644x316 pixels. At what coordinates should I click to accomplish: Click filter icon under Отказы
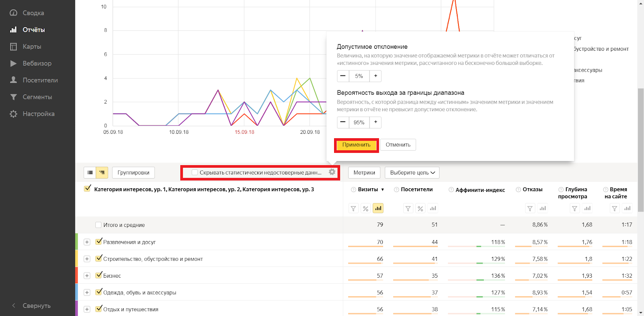coord(530,208)
